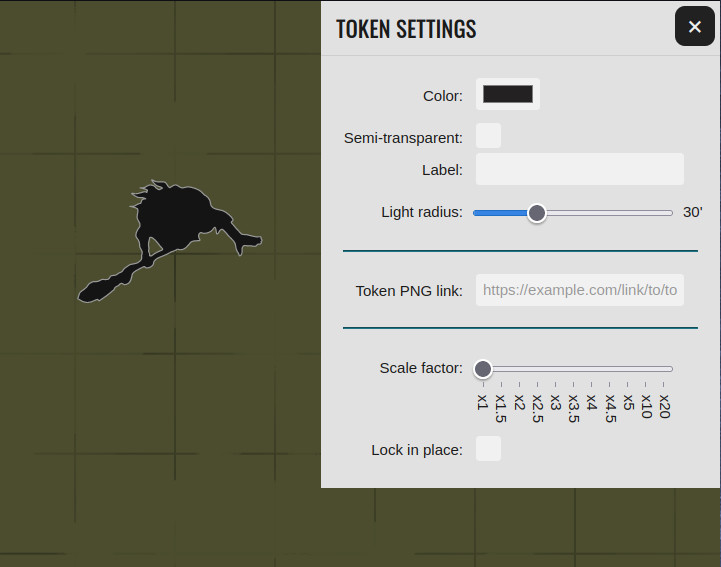The width and height of the screenshot is (721, 567).
Task: Click the x2 scale tick label
Action: pos(519,402)
